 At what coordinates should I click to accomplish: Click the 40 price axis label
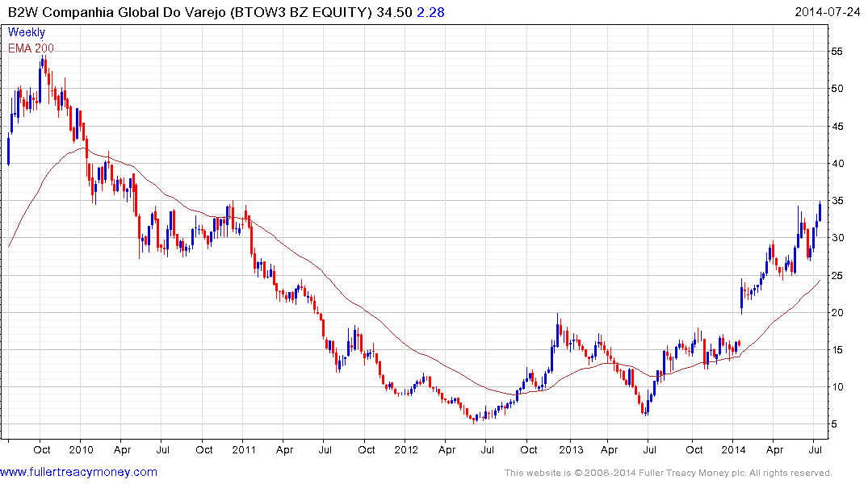[837, 163]
